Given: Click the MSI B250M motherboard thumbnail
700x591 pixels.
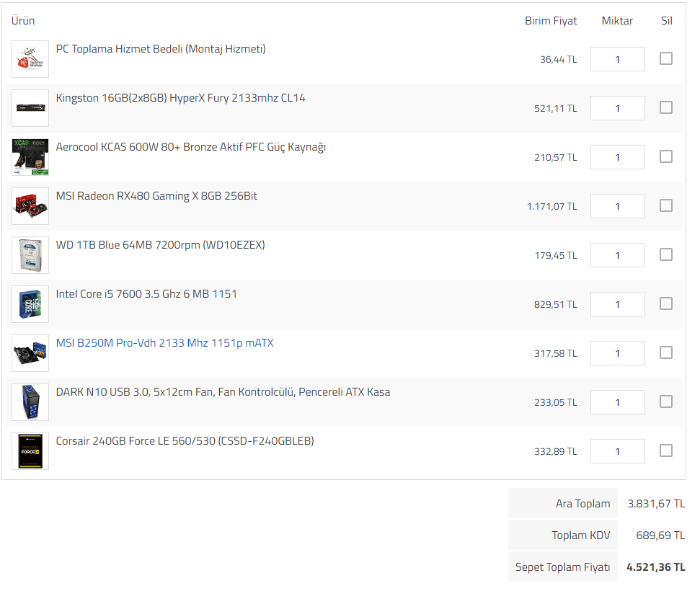Looking at the screenshot, I should click(30, 353).
